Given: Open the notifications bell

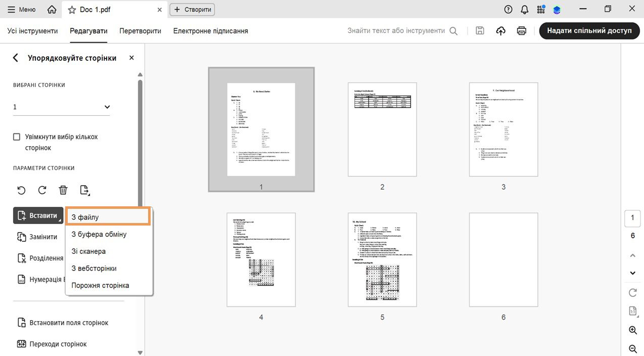Looking at the screenshot, I should 525,9.
